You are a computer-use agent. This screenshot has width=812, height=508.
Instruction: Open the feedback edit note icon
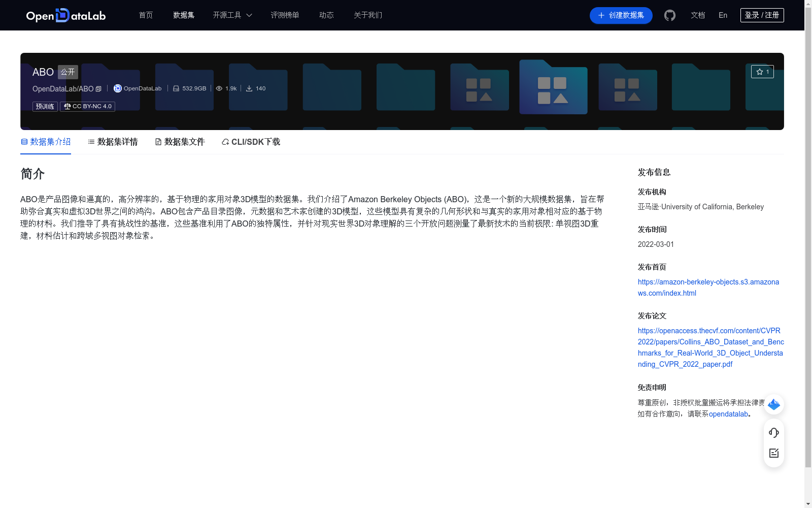click(x=774, y=453)
